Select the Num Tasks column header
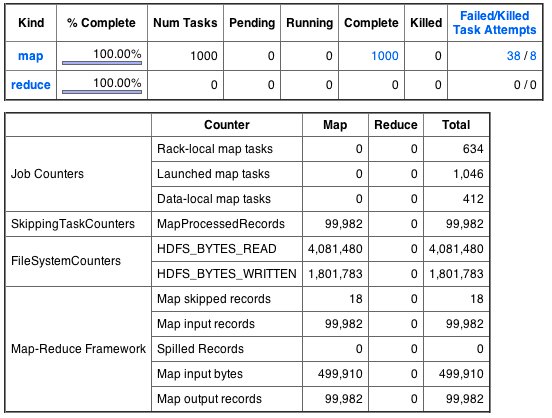This screenshot has height=418, width=552. point(185,23)
